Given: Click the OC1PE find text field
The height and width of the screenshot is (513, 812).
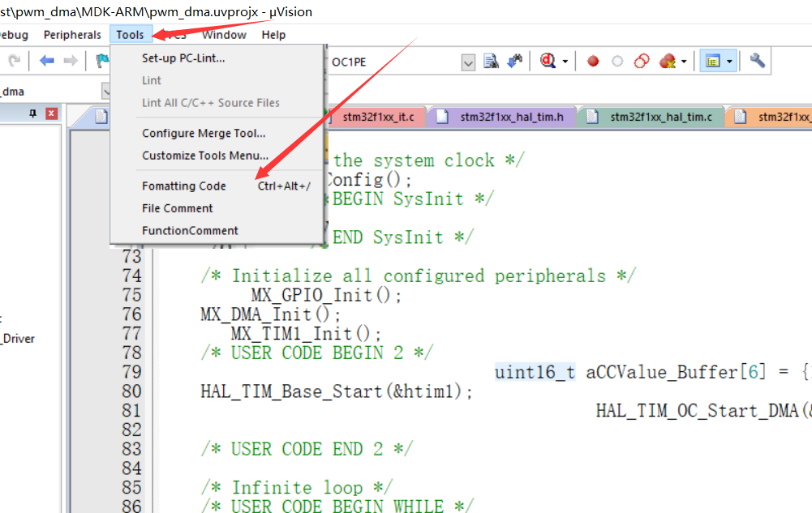Looking at the screenshot, I should coord(393,62).
